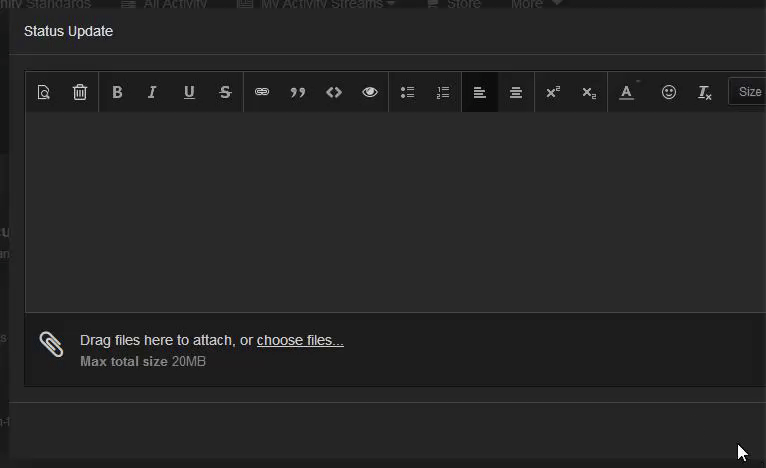Center align the text
Viewport: 766px width, 468px height.
pyautogui.click(x=516, y=92)
